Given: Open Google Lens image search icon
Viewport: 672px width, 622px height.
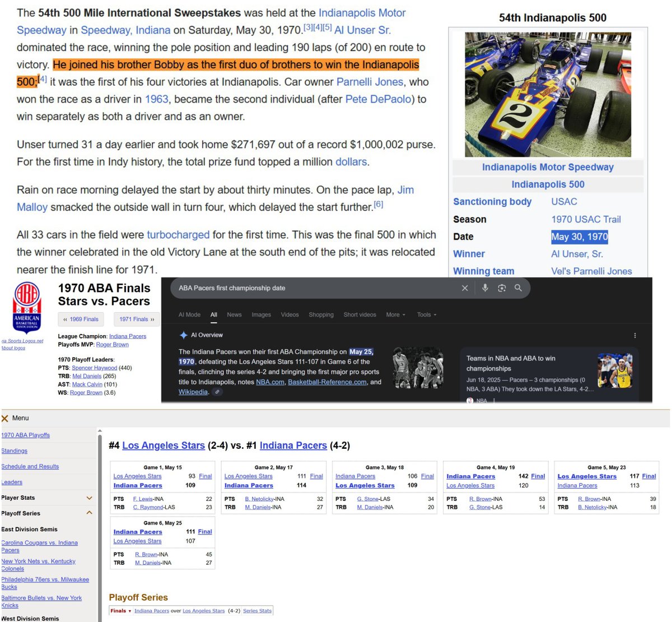Looking at the screenshot, I should pos(502,288).
